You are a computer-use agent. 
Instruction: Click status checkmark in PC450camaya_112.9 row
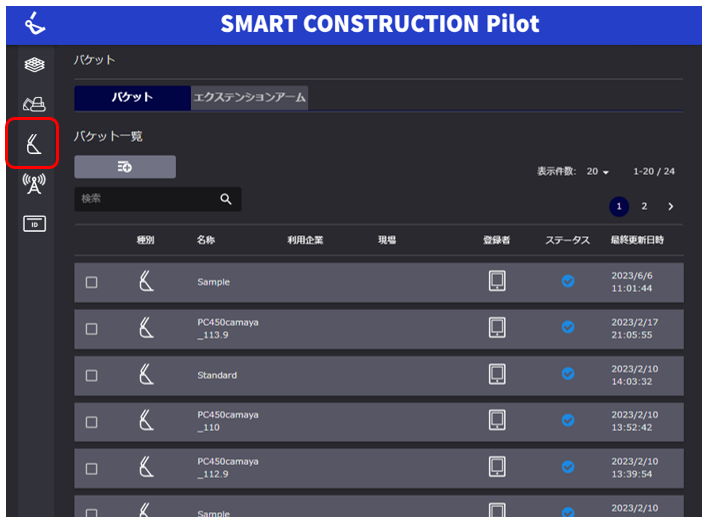[568, 467]
